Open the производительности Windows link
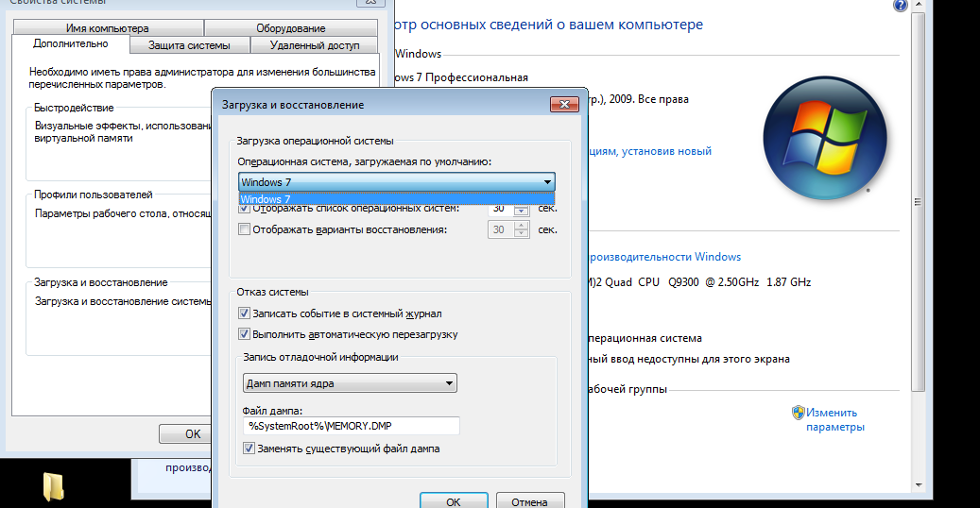This screenshot has width=980, height=508. 664,257
